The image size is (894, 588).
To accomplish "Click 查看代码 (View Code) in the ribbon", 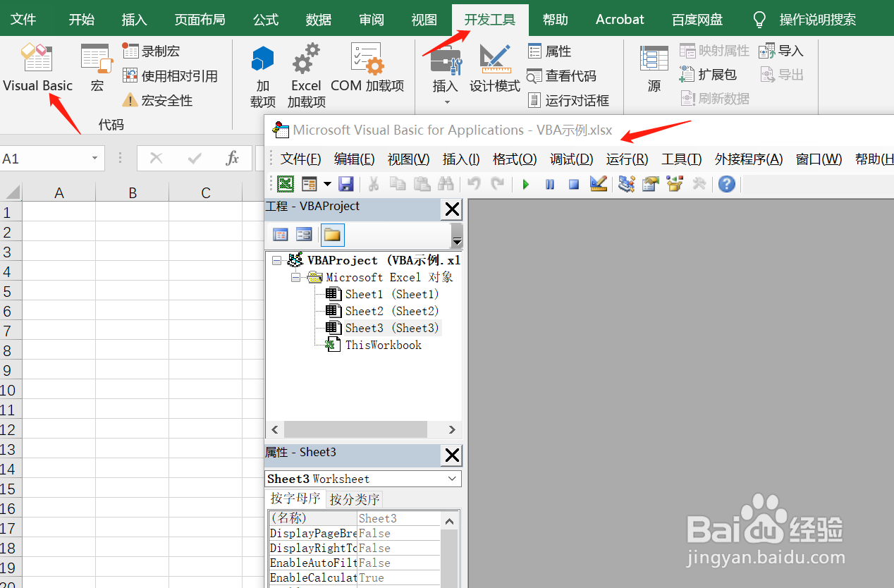I will coord(562,75).
